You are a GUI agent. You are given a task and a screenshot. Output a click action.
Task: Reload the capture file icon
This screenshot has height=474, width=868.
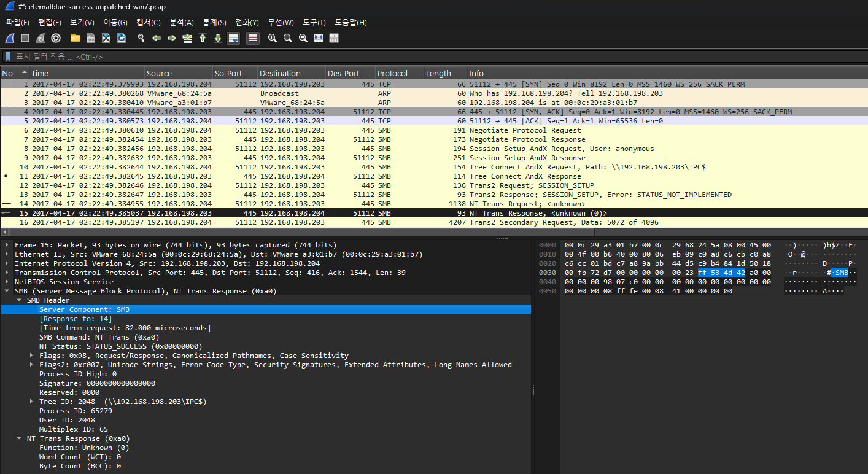click(122, 38)
